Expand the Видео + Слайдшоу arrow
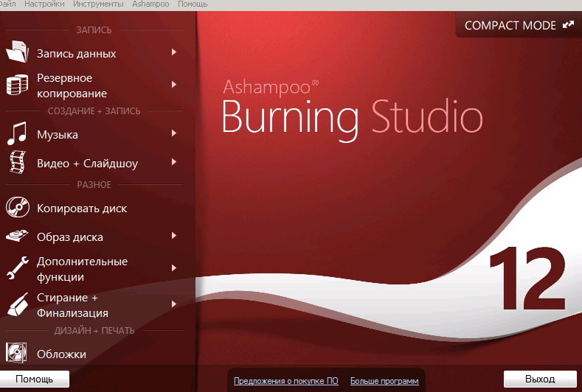 173,162
